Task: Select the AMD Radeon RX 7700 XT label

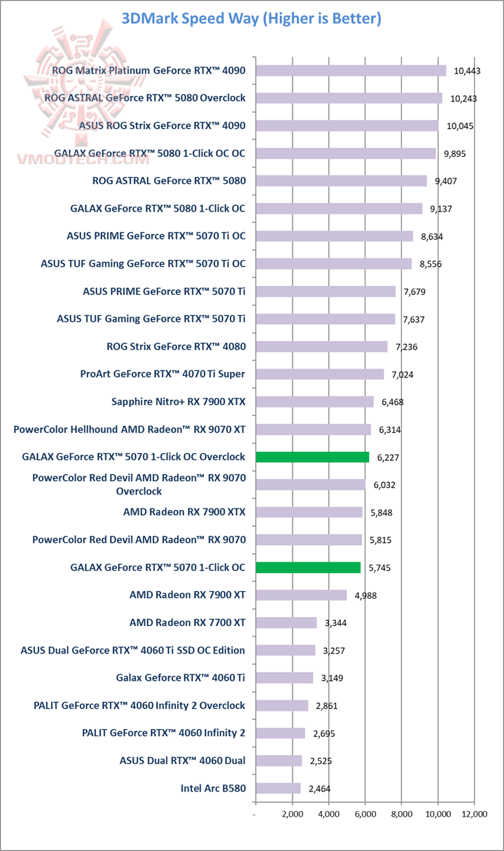Action: (188, 622)
